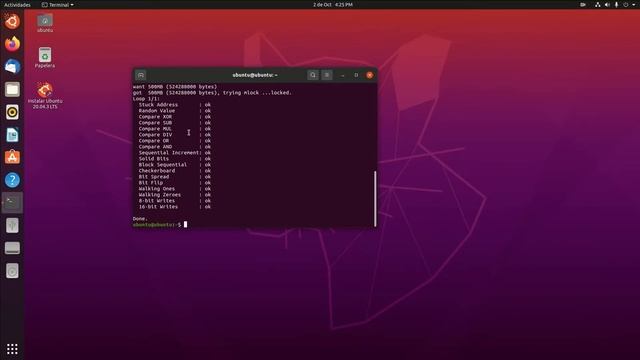Open Thunderbird mail from the dock

[12, 67]
